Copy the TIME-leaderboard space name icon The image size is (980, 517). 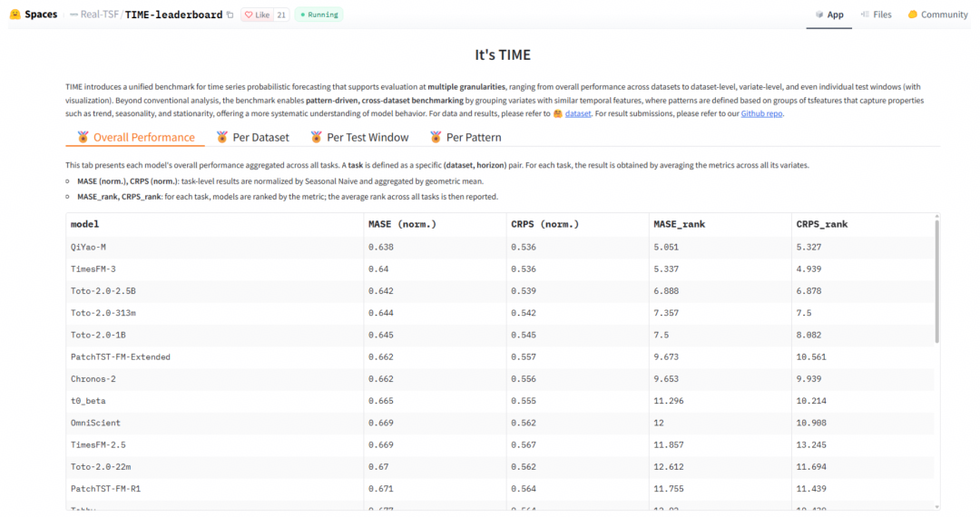pyautogui.click(x=230, y=15)
